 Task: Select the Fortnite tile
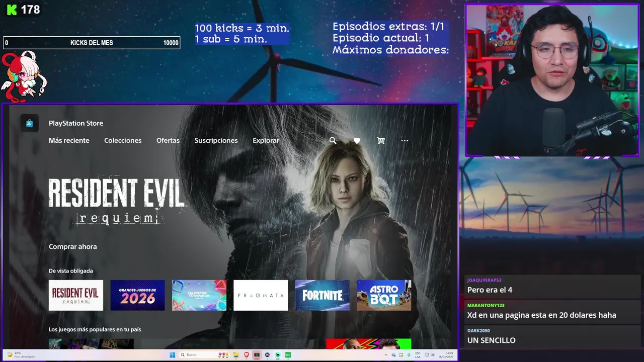pos(323,295)
